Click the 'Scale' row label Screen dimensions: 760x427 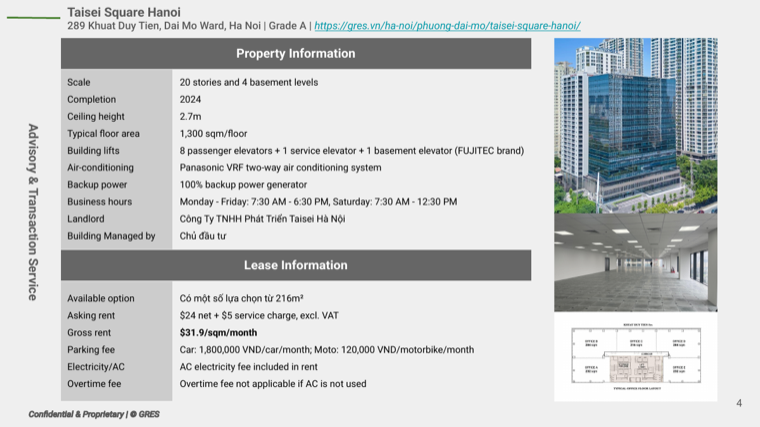79,82
